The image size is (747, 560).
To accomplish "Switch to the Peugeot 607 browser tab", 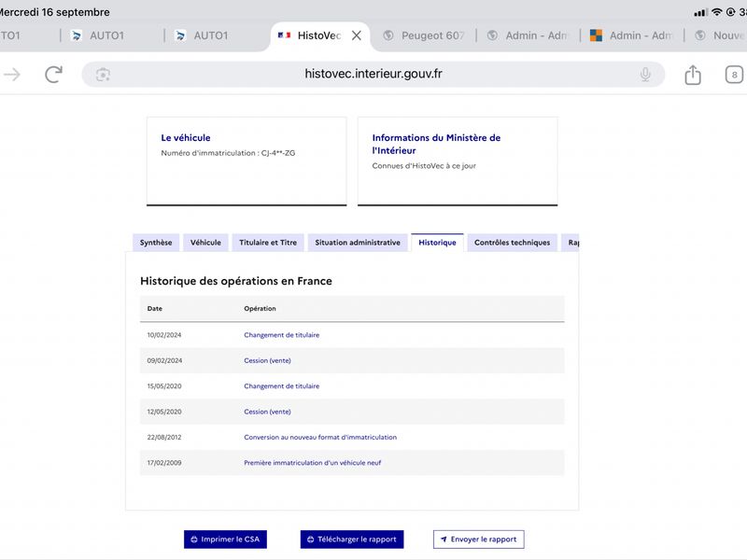I will [424, 35].
